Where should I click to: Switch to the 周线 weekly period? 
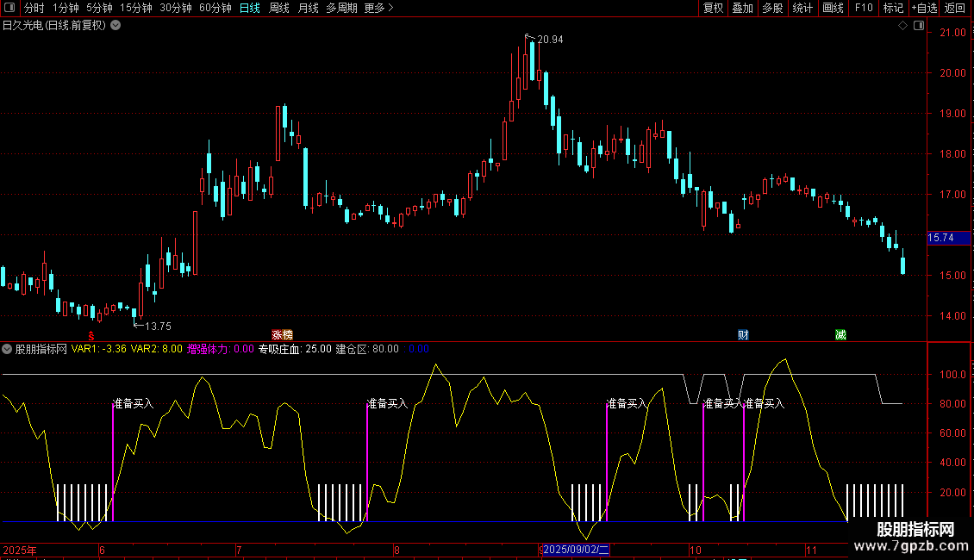coord(279,9)
